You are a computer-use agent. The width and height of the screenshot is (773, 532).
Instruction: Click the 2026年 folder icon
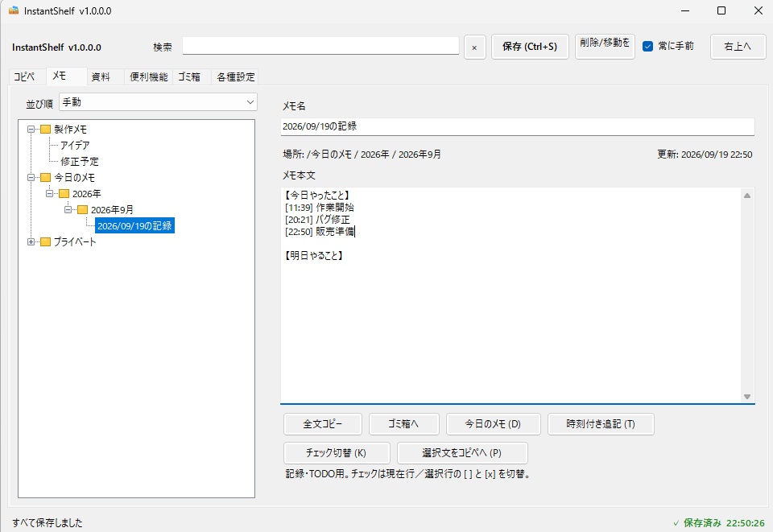point(64,194)
